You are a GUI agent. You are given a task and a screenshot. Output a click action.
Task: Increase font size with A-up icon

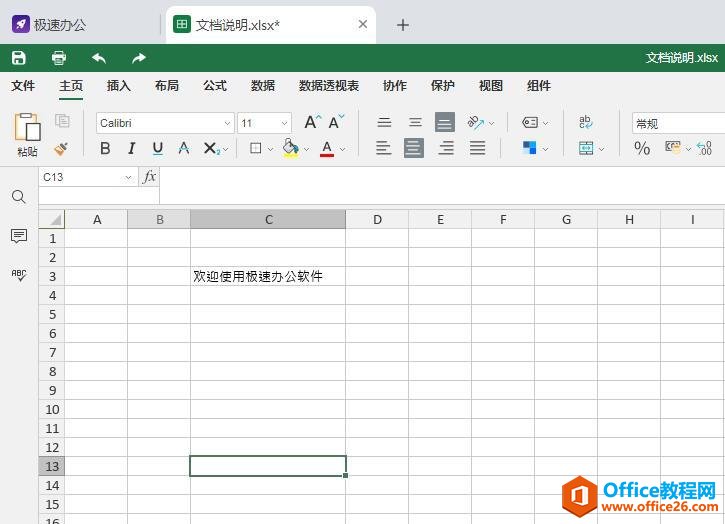coord(313,122)
